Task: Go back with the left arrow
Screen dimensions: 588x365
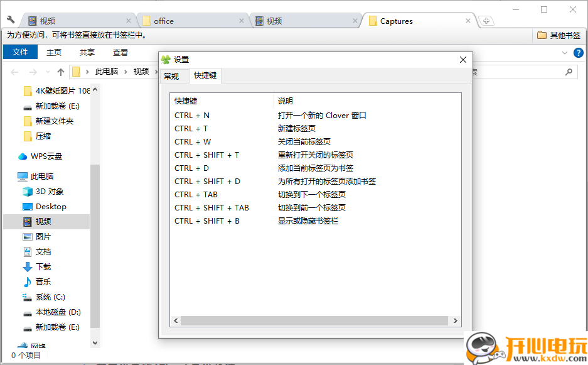Action: pyautogui.click(x=16, y=72)
